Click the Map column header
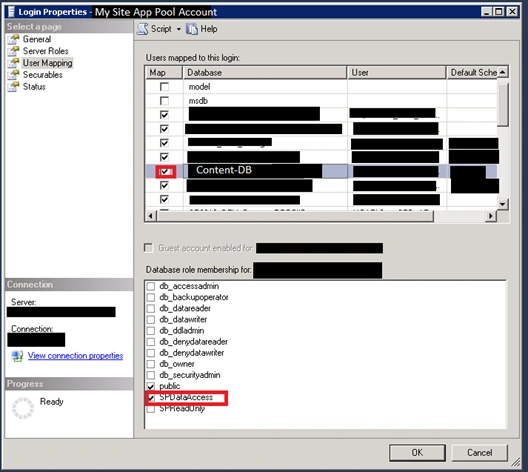Viewport: 528px width, 472px height. click(164, 73)
